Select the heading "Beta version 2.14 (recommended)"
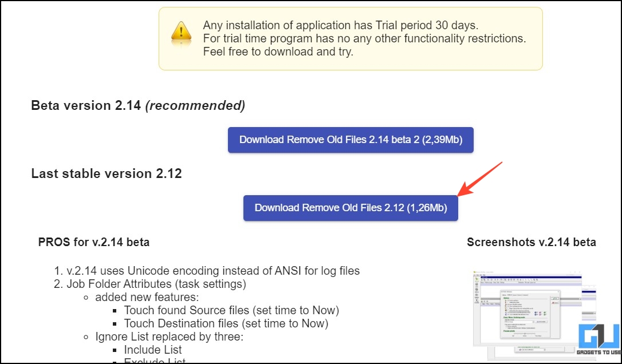 click(138, 105)
